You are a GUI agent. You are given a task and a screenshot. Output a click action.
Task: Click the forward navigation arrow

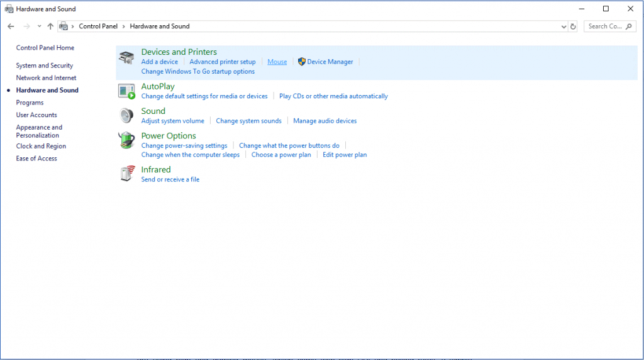tap(26, 26)
